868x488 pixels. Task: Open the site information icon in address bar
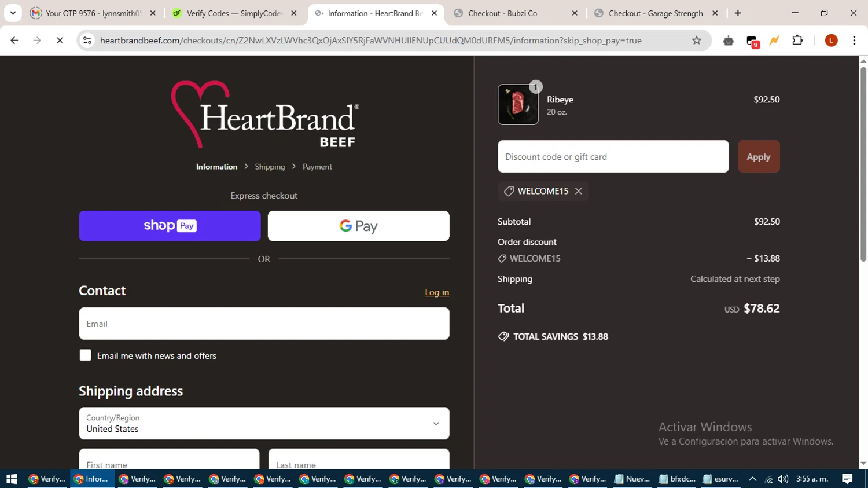click(x=87, y=41)
